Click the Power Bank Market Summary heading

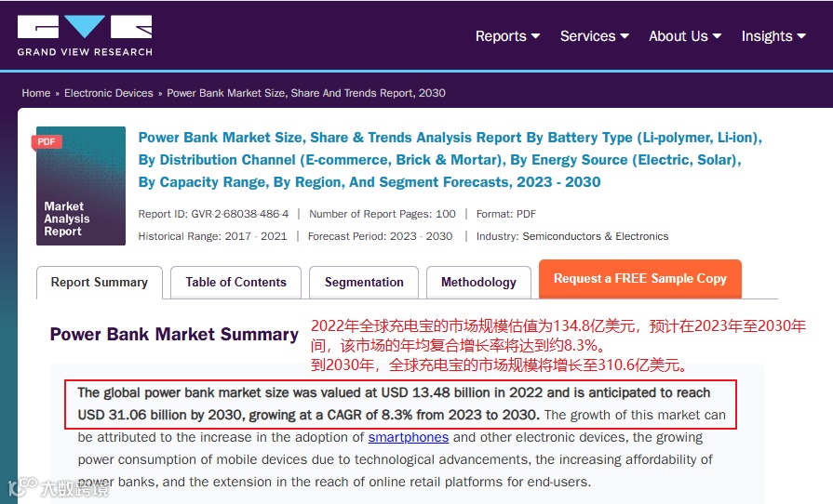point(174,334)
